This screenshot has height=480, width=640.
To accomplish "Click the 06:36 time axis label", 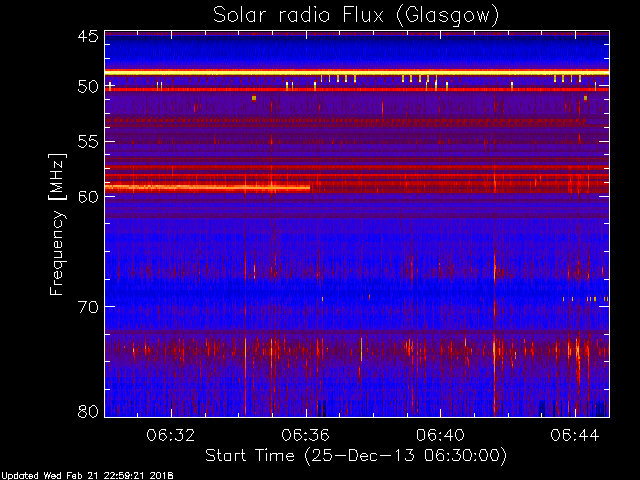I will pos(305,435).
